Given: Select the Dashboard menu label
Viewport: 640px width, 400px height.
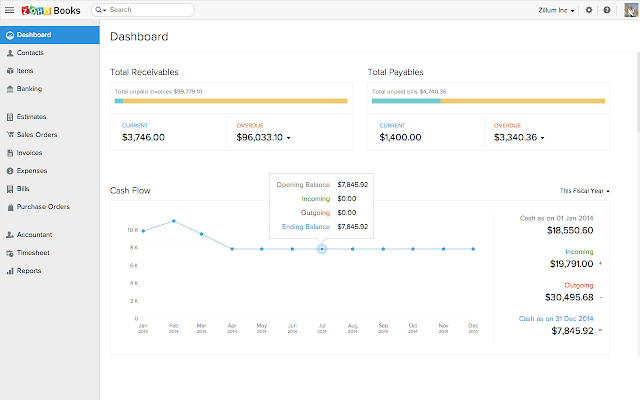Looking at the screenshot, I should tap(34, 35).
